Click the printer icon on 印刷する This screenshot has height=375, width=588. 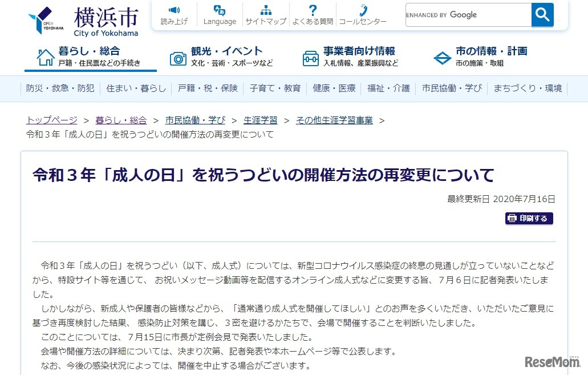coord(511,218)
